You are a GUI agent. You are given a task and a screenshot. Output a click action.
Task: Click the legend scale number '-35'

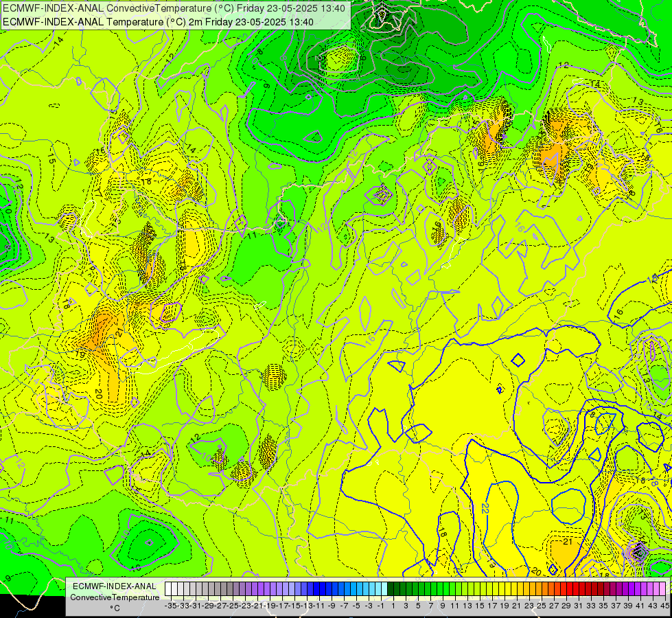coord(170,606)
